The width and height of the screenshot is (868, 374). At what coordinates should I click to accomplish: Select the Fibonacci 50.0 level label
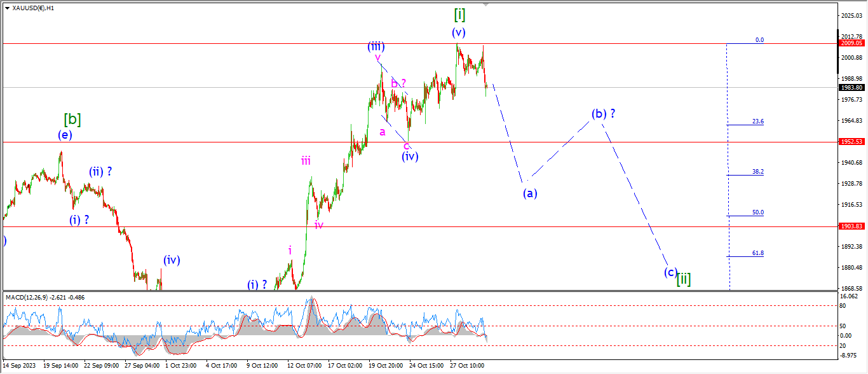click(757, 212)
